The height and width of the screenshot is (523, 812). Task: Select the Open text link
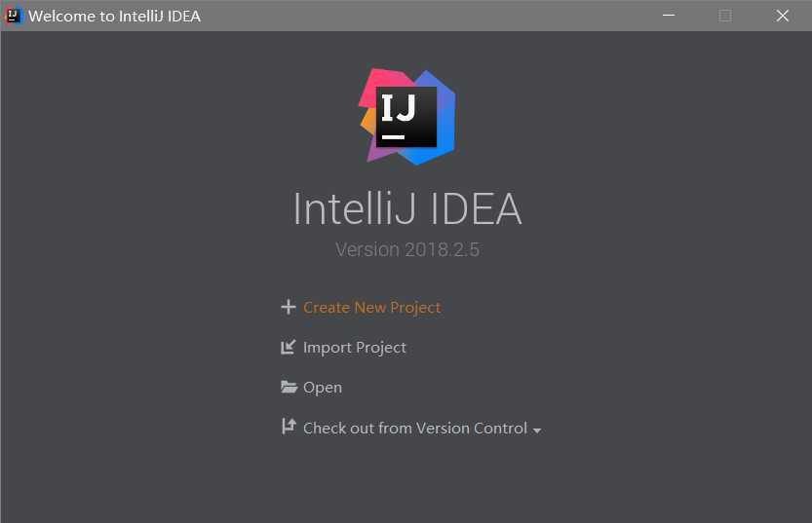(322, 388)
